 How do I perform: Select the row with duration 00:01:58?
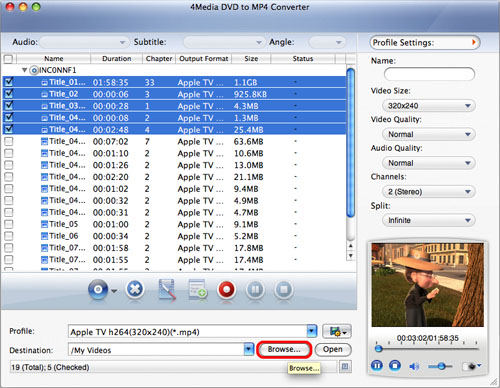(174, 248)
